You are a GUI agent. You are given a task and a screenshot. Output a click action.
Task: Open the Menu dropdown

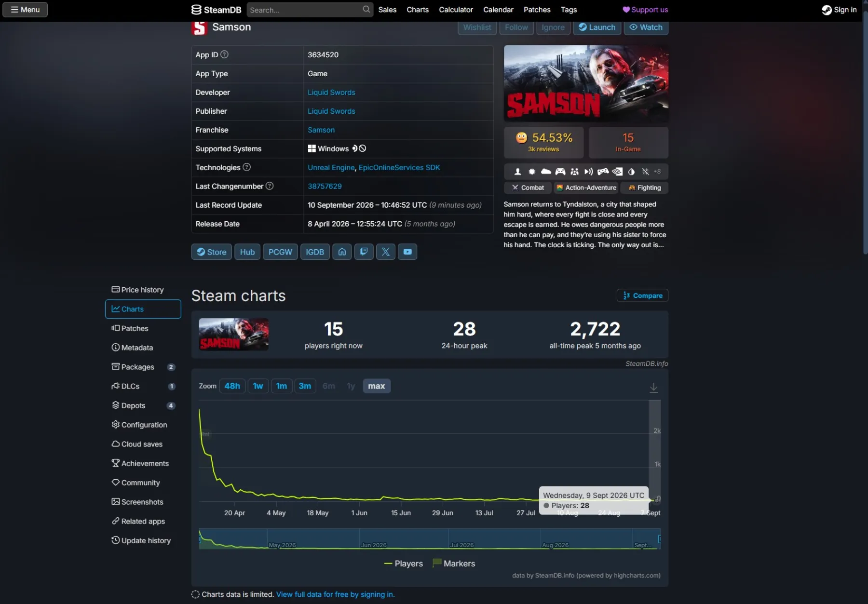tap(25, 10)
